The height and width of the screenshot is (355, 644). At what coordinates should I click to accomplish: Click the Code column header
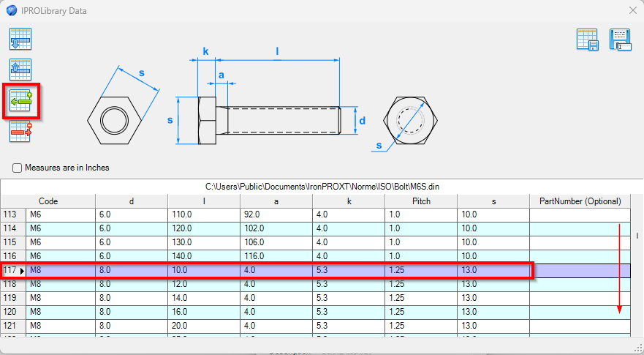tap(48, 201)
